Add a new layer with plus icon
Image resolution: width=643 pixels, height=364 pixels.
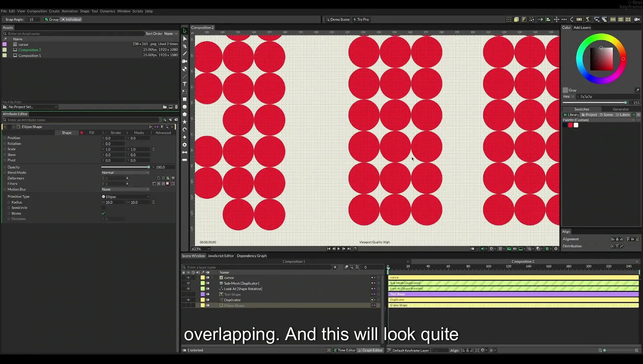[x=335, y=267]
